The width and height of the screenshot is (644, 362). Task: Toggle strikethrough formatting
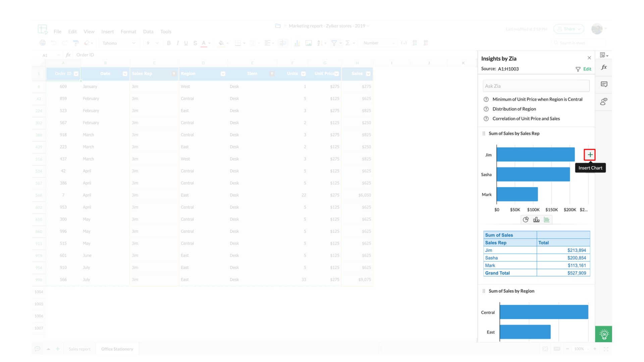(195, 43)
